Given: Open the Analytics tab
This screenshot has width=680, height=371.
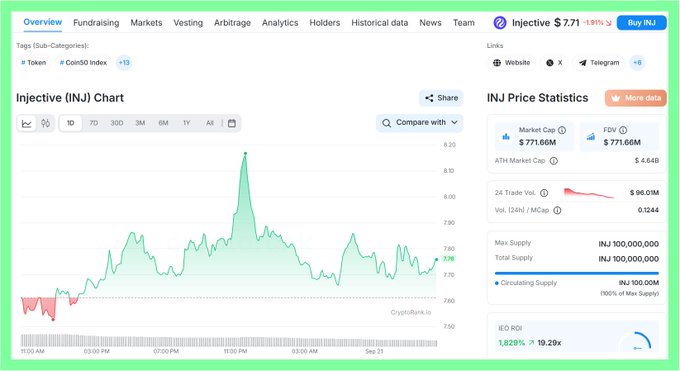Looking at the screenshot, I should [280, 23].
